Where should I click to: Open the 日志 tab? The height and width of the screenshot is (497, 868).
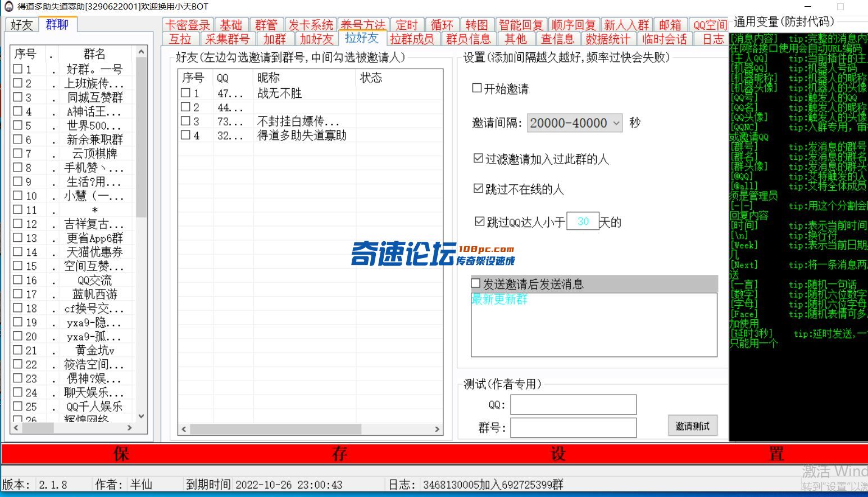713,39
